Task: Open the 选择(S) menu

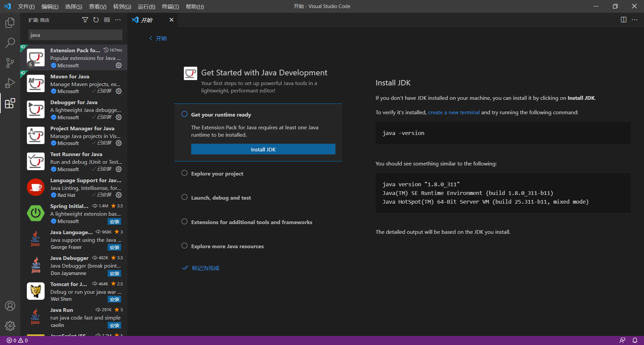Action: (x=73, y=6)
